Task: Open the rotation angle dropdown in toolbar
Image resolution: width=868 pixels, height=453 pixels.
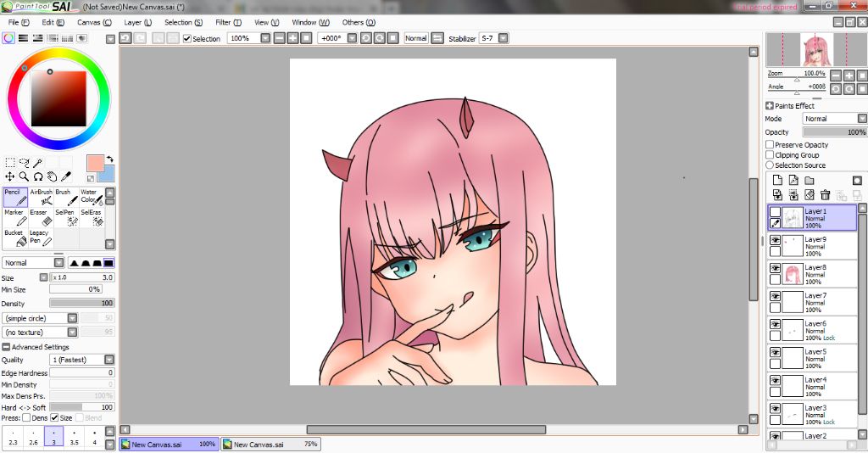Action: click(x=352, y=38)
